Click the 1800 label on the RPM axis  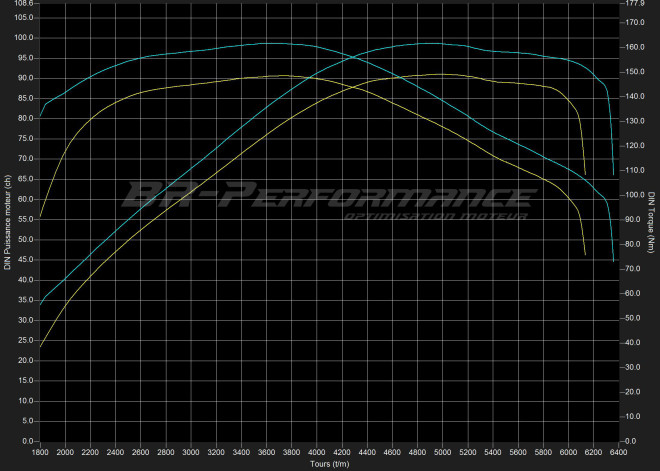(40, 452)
